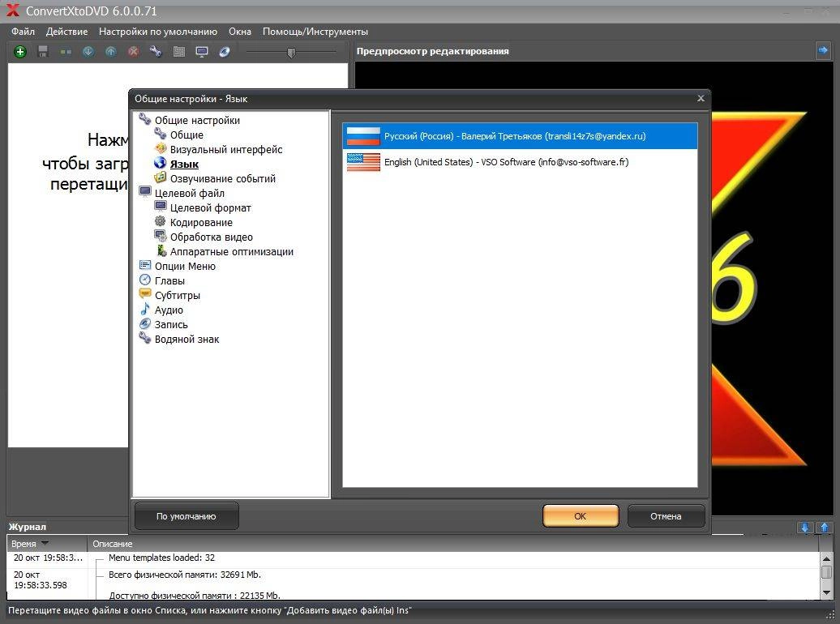Select Опции Меню in the tree

tap(185, 266)
